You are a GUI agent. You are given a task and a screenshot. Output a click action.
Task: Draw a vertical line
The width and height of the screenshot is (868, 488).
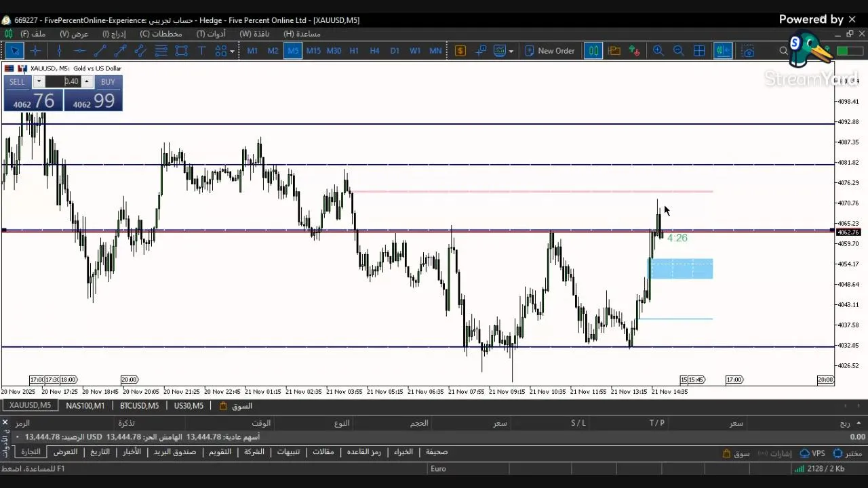coord(59,51)
